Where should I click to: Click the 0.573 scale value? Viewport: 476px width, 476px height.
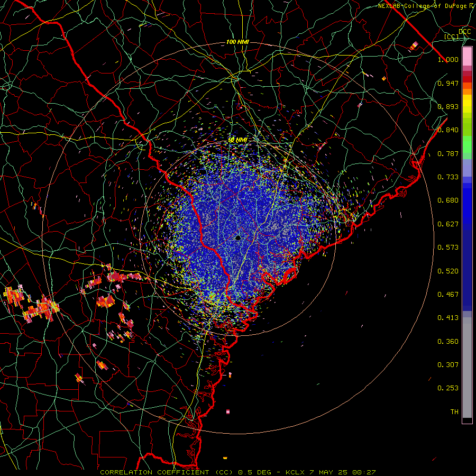(448, 248)
